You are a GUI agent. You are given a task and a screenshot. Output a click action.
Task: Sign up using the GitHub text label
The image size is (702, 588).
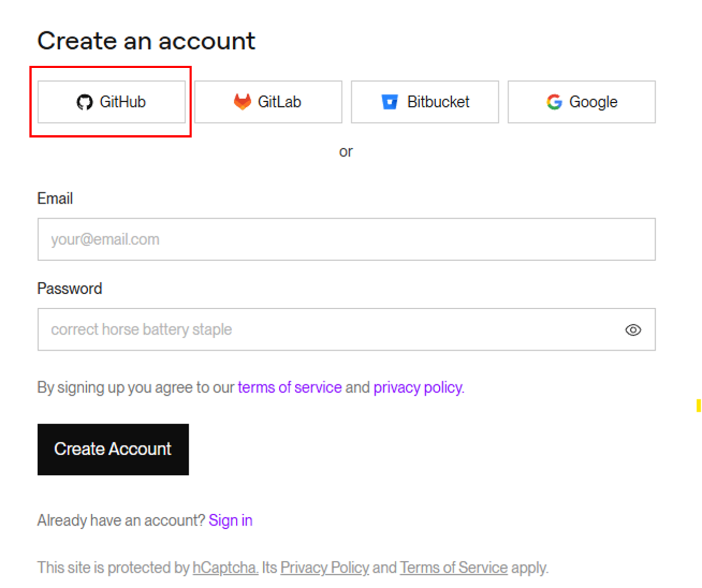123,102
